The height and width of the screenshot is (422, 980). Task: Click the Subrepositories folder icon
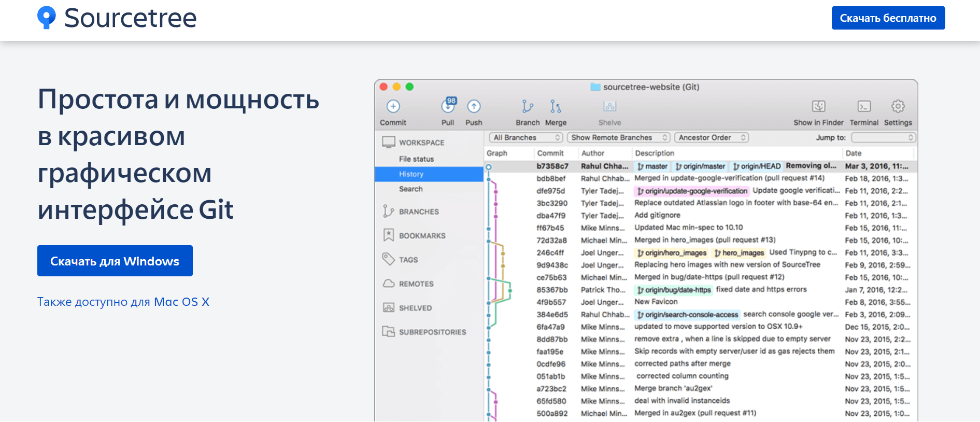coord(389,331)
